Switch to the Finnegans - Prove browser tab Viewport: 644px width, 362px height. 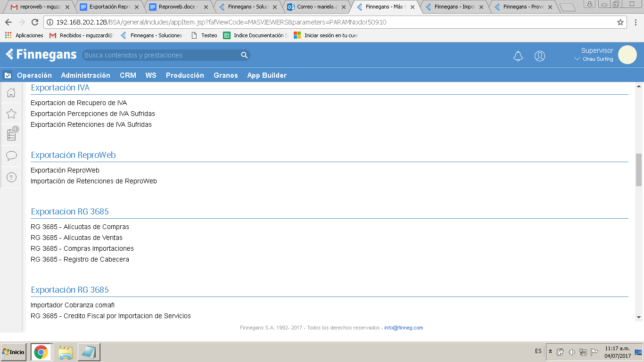pos(522,7)
